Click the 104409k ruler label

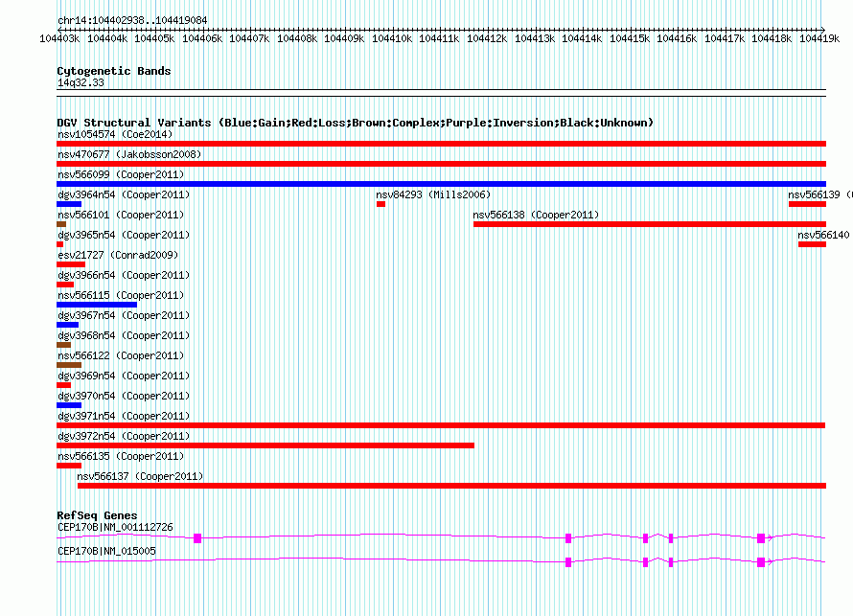[x=344, y=38]
